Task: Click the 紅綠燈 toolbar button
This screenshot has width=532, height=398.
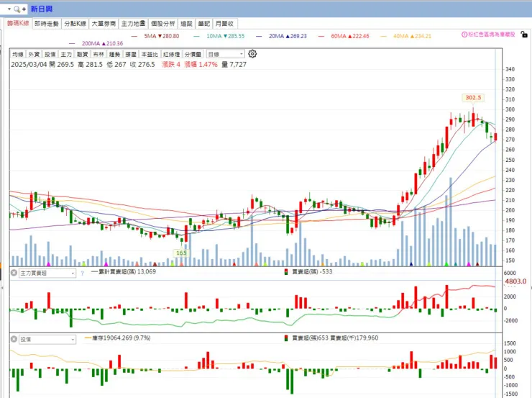Action: (x=171, y=54)
